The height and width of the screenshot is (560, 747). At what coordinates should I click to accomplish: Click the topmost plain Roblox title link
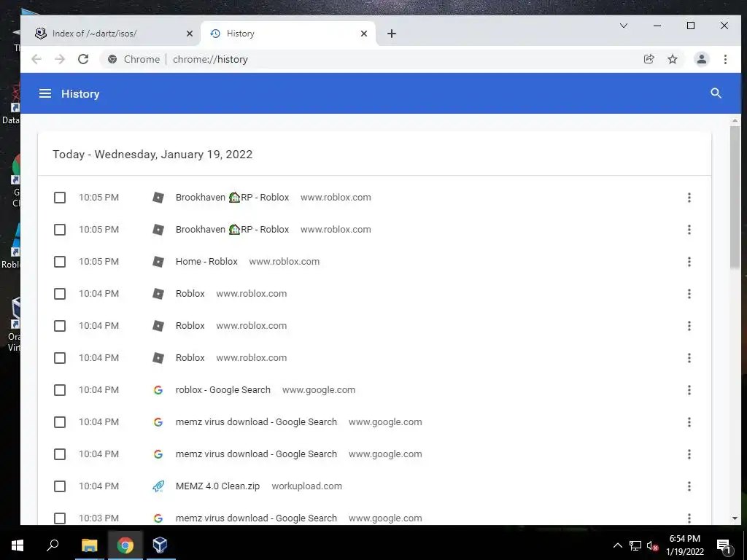(190, 294)
